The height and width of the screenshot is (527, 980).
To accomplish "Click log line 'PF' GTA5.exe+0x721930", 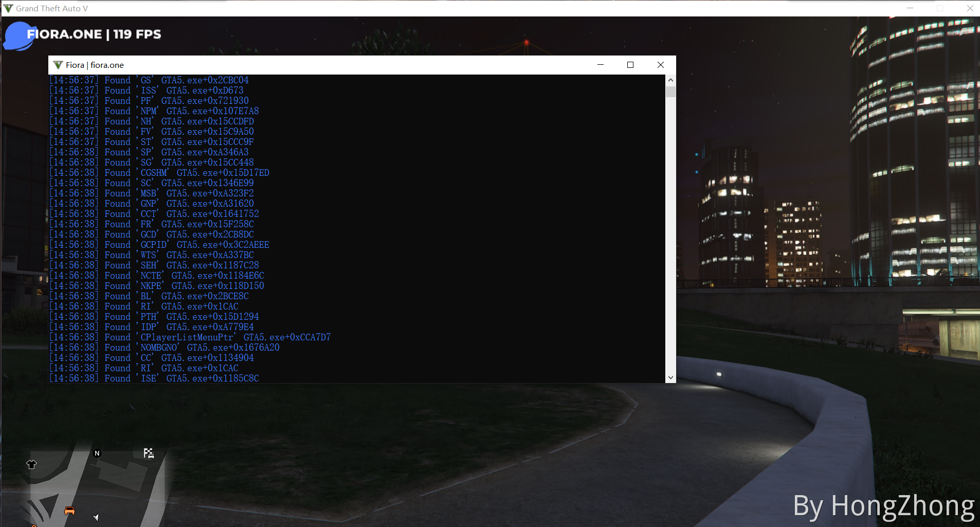I will tap(149, 101).
